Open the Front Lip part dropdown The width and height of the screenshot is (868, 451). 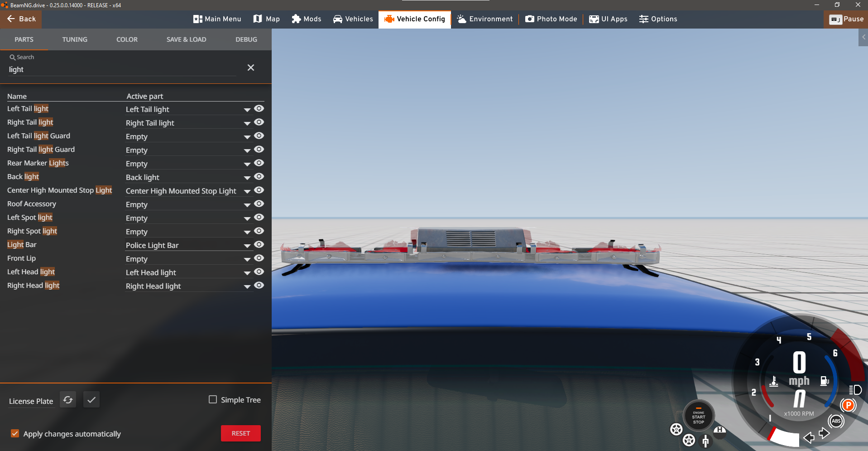coord(188,259)
